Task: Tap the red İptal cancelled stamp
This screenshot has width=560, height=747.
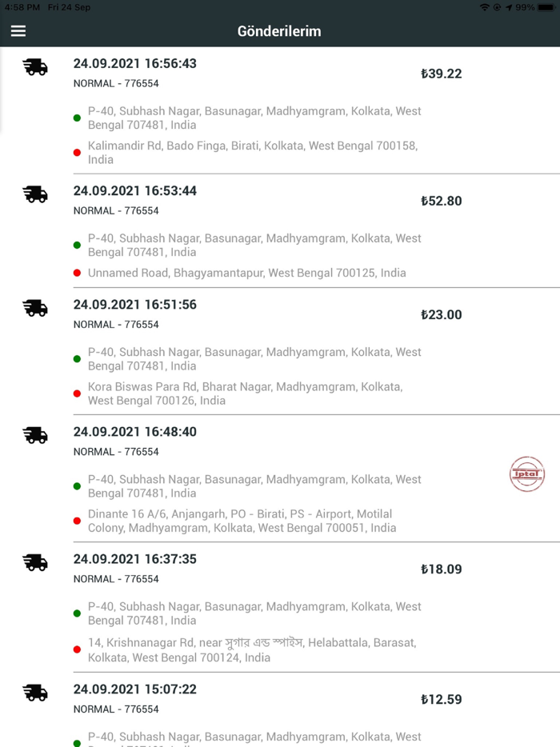Action: pos(527,474)
